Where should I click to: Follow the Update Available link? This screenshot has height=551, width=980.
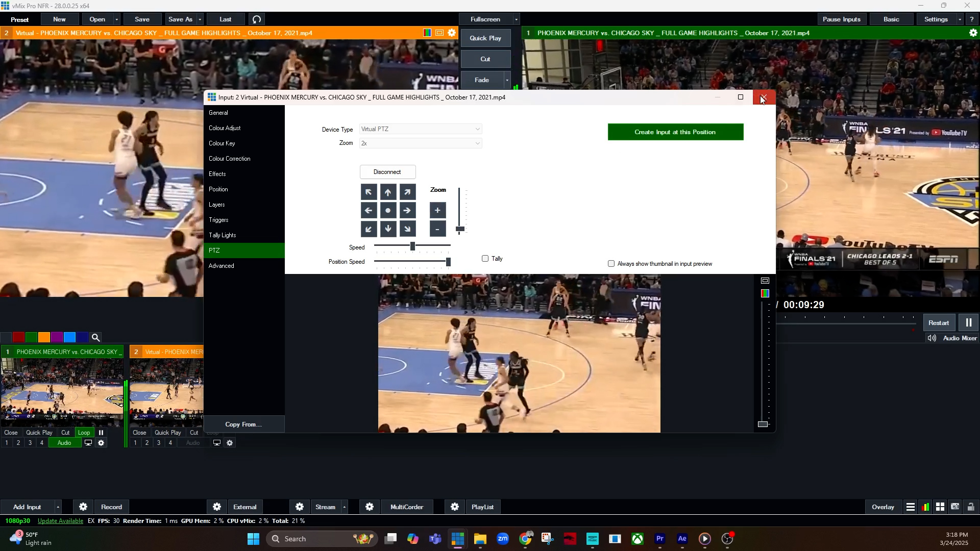click(60, 521)
